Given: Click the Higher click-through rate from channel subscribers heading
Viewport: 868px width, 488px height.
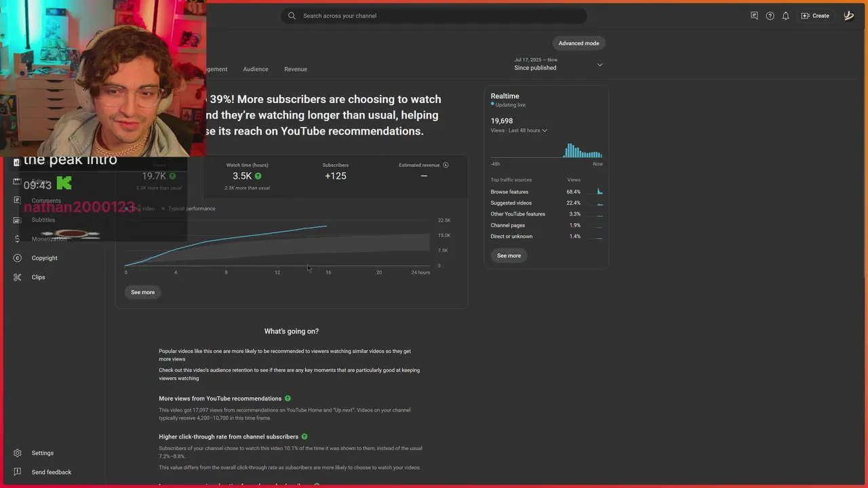Looking at the screenshot, I should click(x=229, y=436).
